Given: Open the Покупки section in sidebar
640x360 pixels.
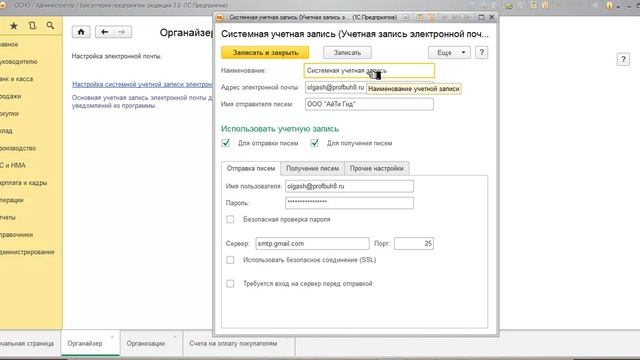Looking at the screenshot, I should 9,113.
